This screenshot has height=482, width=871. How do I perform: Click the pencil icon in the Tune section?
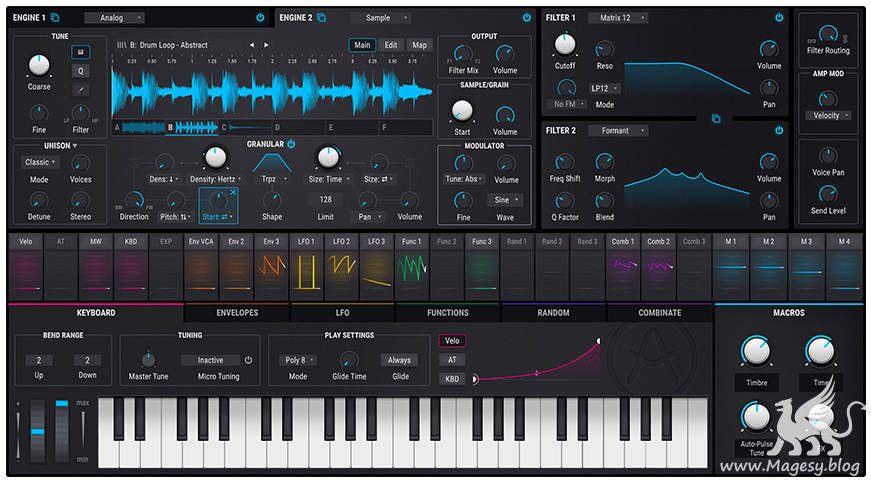pos(81,89)
